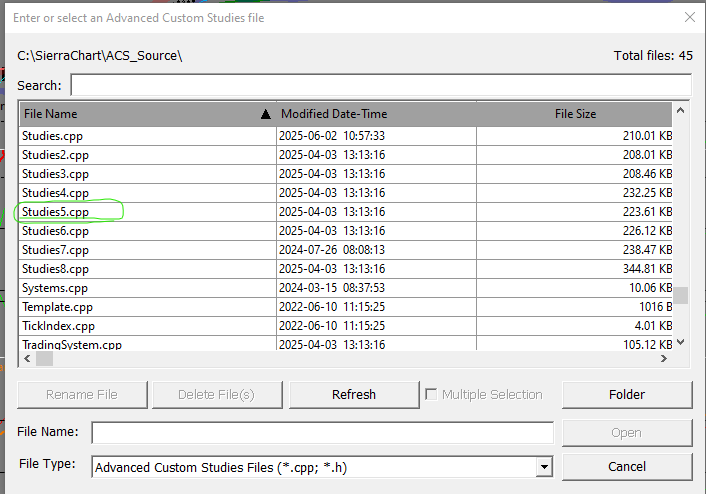Viewport: 706px width, 494px height.
Task: Click the file list scroll up arrow
Action: pyautogui.click(x=680, y=110)
